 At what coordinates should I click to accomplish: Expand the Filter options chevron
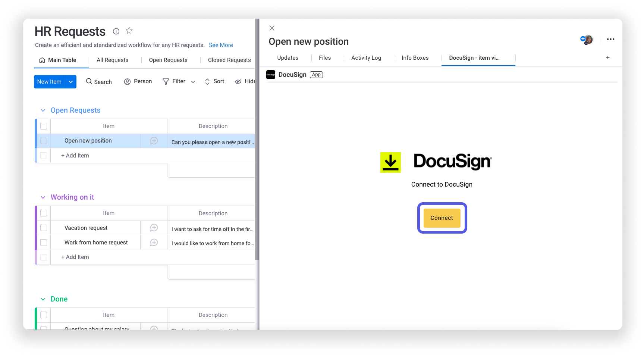(193, 82)
